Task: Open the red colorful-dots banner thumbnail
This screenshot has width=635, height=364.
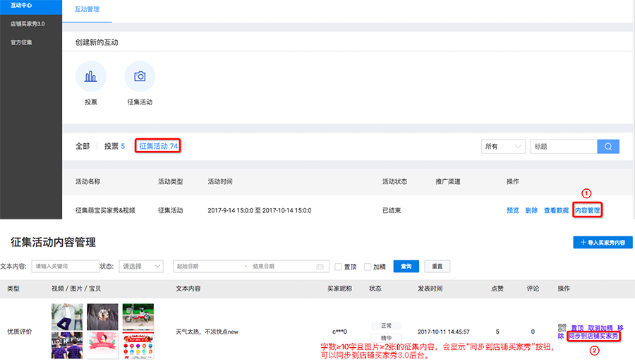Action: (138, 346)
